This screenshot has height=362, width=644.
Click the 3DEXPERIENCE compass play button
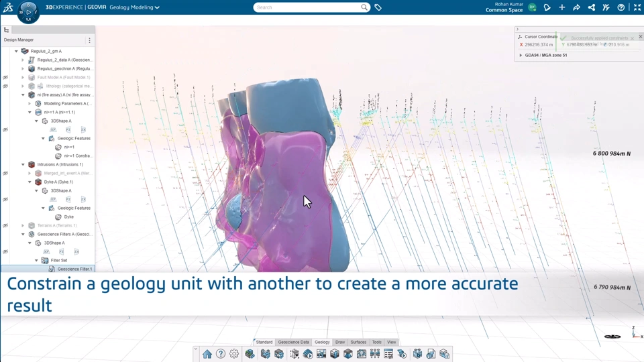(x=28, y=12)
